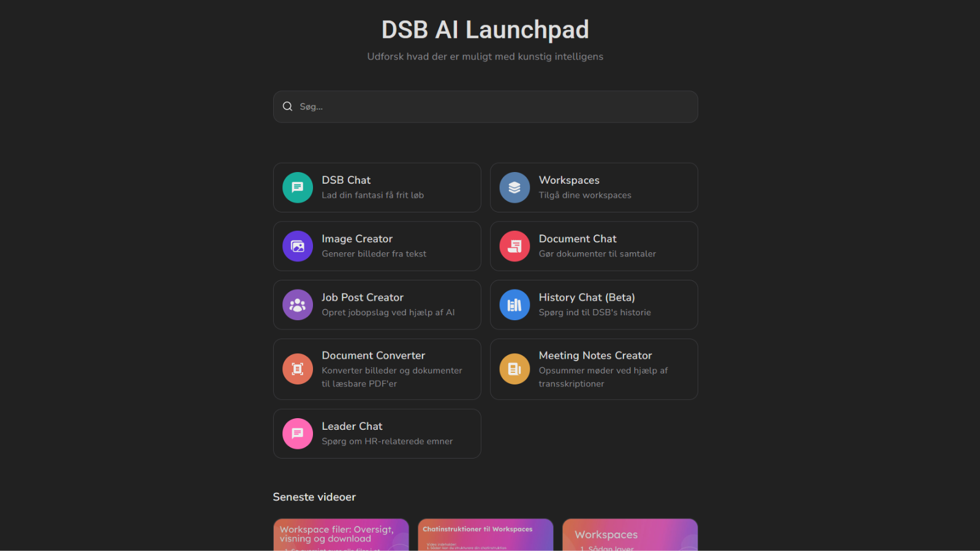Viewport: 980px width, 551px height.
Task: Open DSB Chat title link
Action: [346, 180]
